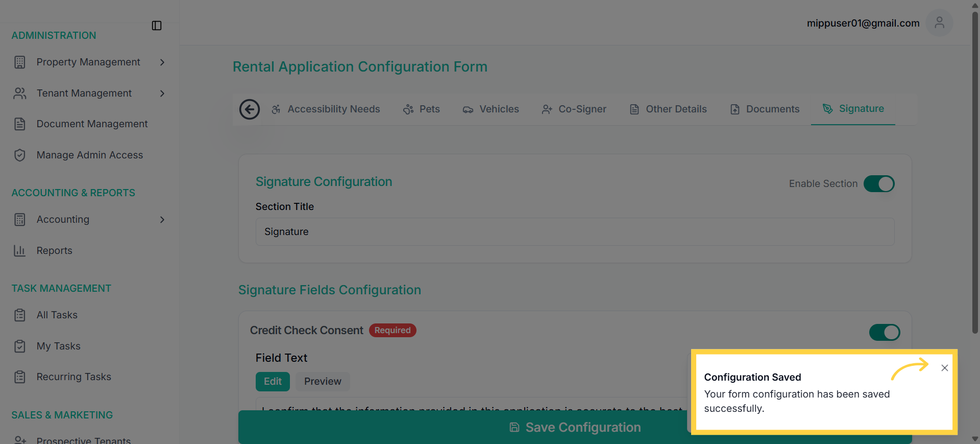
Task: Toggle the Credit Check Consent switch
Action: pos(885,333)
